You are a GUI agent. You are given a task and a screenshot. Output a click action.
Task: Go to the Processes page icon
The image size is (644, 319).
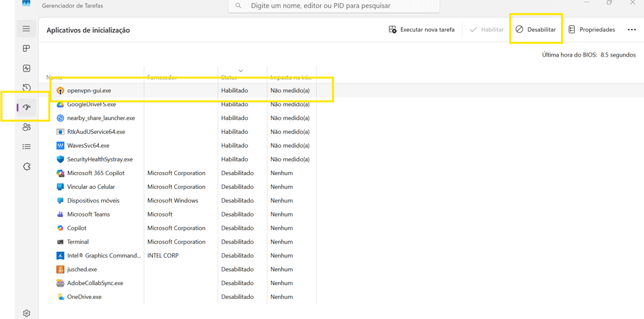tap(26, 48)
